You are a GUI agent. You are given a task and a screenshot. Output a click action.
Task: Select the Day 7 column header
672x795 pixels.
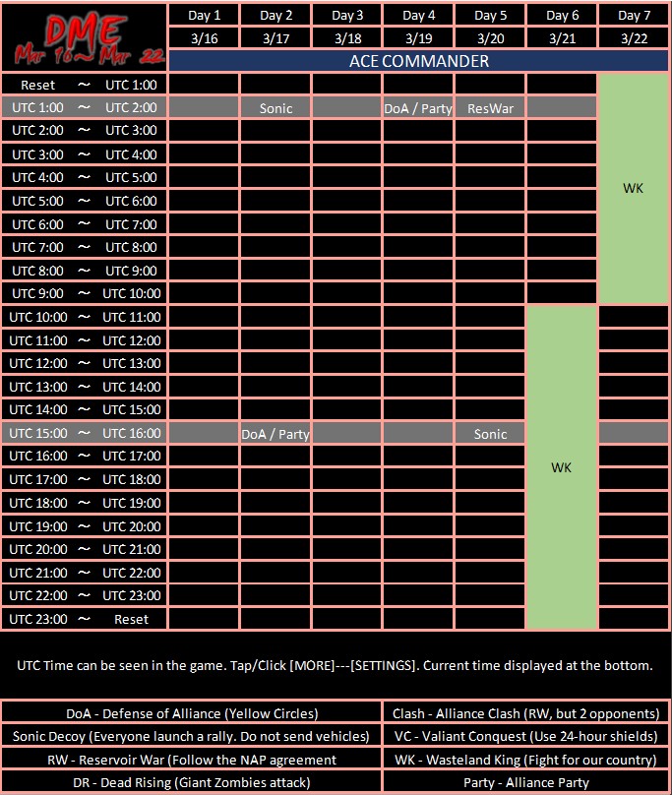tap(634, 15)
